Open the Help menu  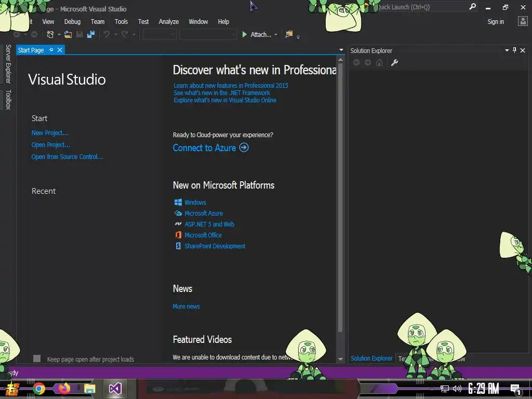(x=223, y=22)
